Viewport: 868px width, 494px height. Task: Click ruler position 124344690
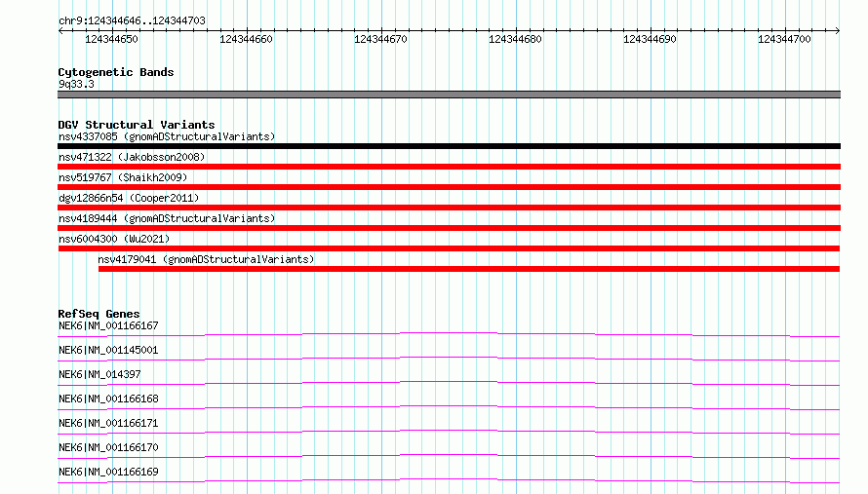pos(650,39)
